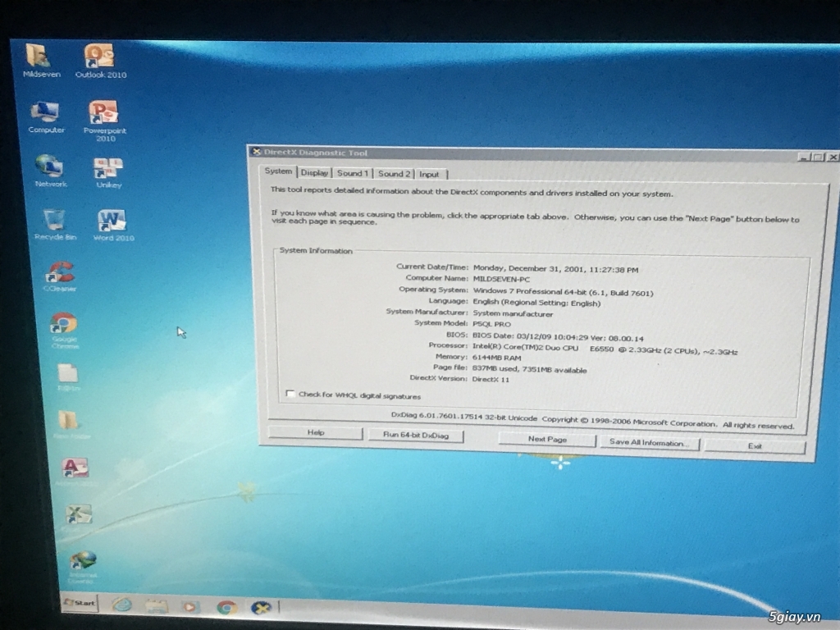Select the New Folder icon on the desktop
840x630 pixels.
click(x=70, y=426)
